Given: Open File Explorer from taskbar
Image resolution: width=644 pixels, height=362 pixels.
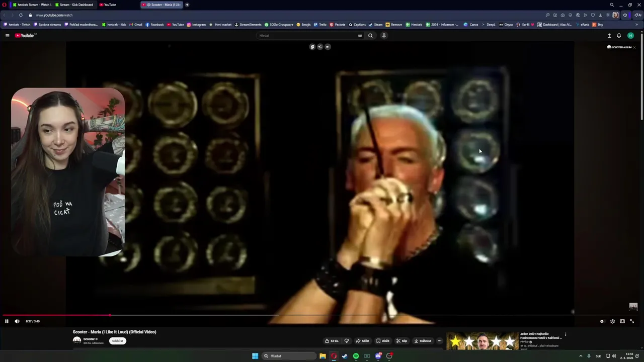Looking at the screenshot, I should point(323,356).
